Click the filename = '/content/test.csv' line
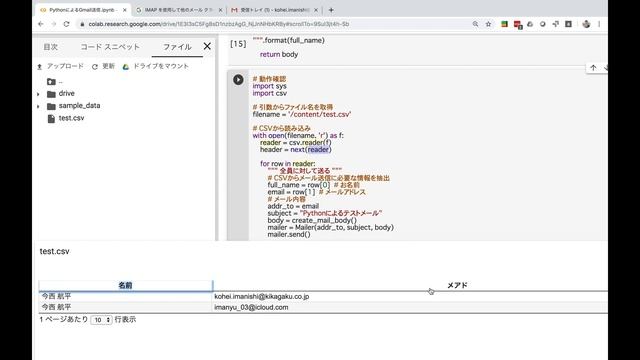Screen dimensions: 640x360 pos(302,115)
